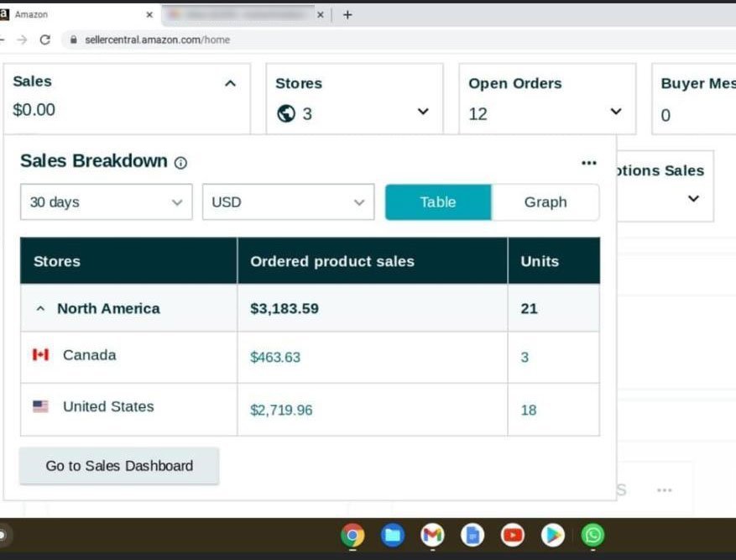Click the United States flag icon

(x=39, y=406)
